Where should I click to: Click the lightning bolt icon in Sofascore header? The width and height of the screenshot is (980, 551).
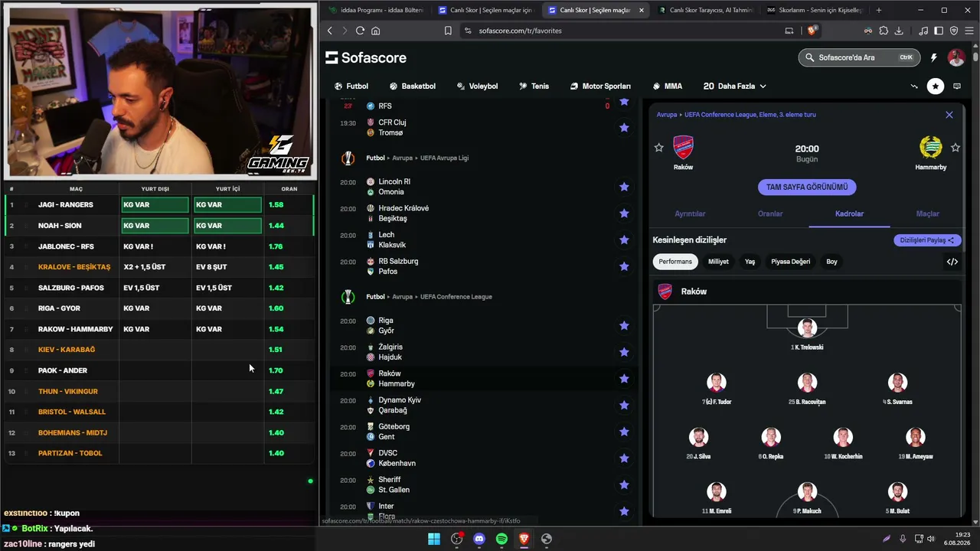tap(933, 57)
